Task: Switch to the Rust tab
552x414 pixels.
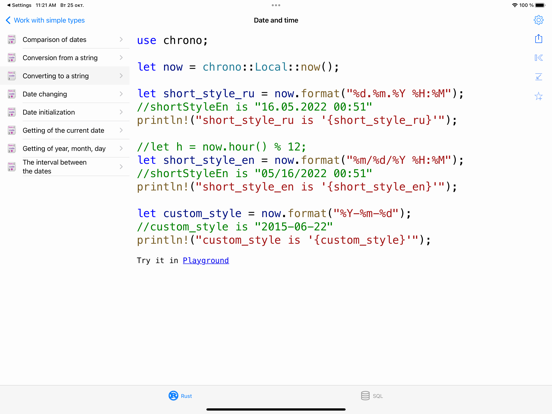Action: (180, 396)
